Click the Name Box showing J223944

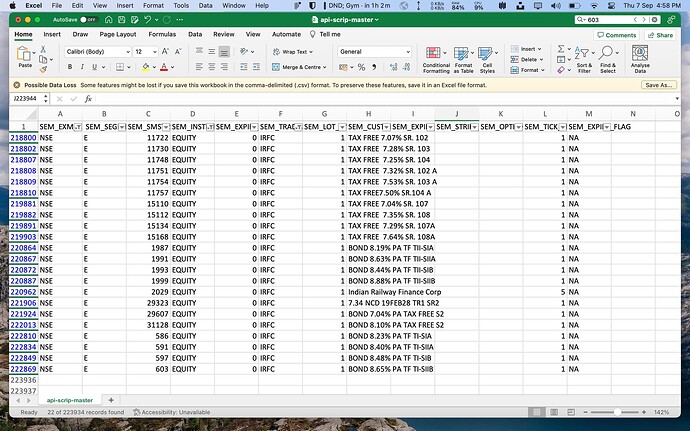pos(27,99)
